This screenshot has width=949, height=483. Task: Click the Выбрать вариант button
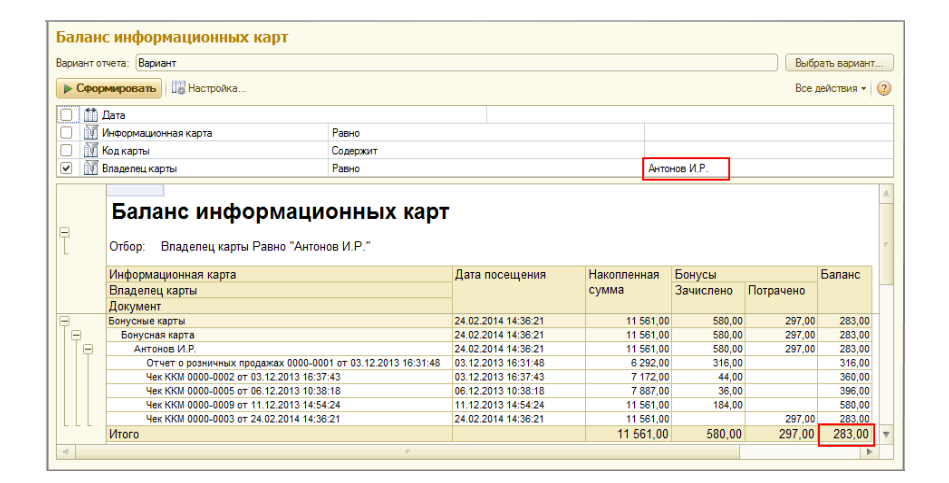[838, 62]
